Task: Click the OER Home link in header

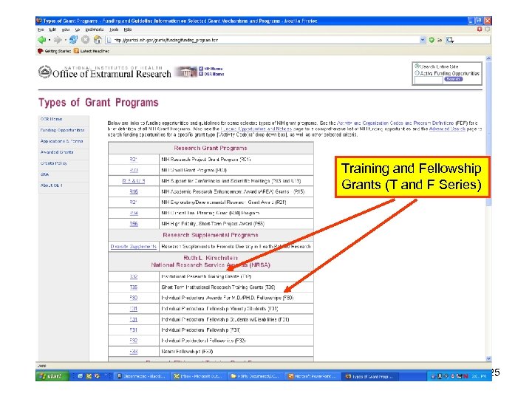Action: [214, 74]
